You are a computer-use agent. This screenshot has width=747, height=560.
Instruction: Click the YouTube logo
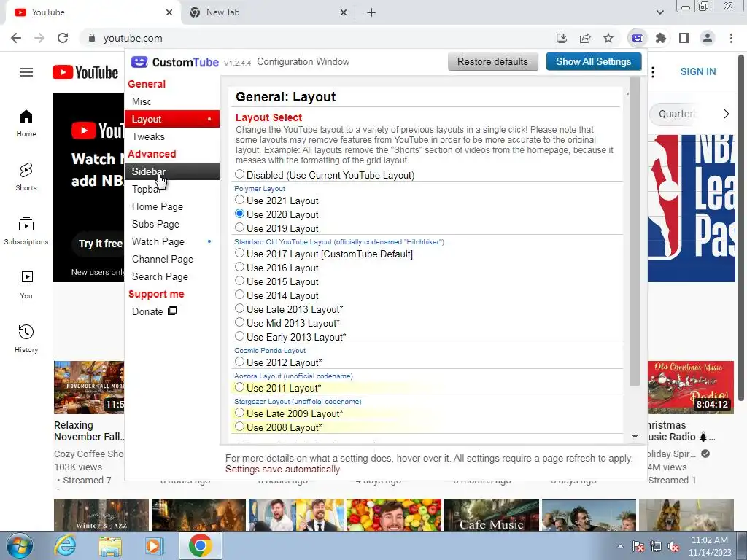85,72
